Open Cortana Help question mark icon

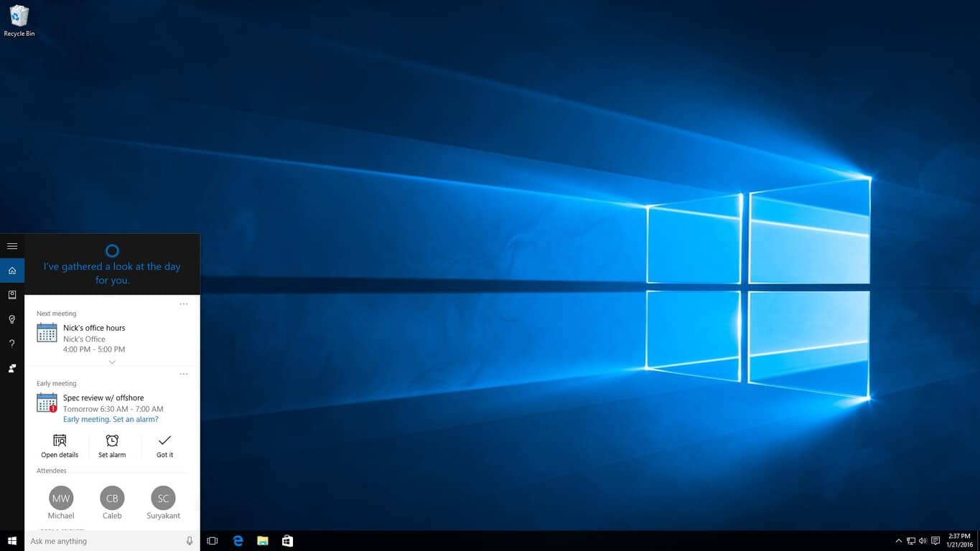click(12, 344)
